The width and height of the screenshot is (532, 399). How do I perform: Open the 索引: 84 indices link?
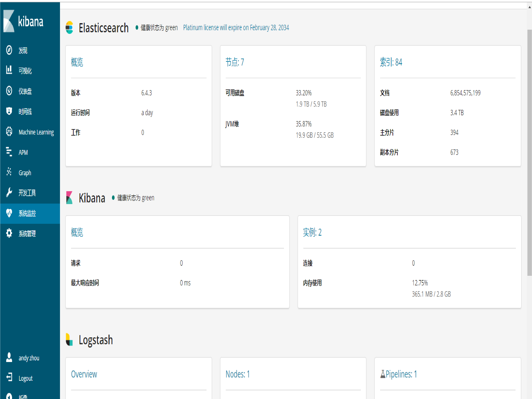(391, 62)
